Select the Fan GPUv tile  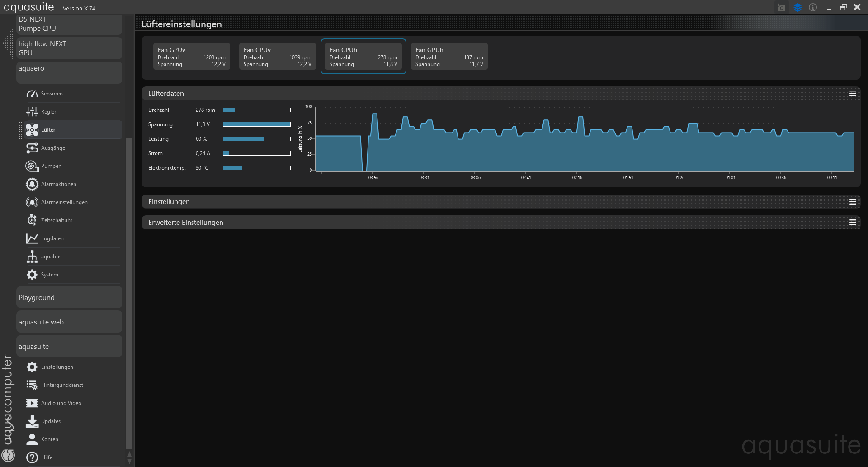coord(191,57)
